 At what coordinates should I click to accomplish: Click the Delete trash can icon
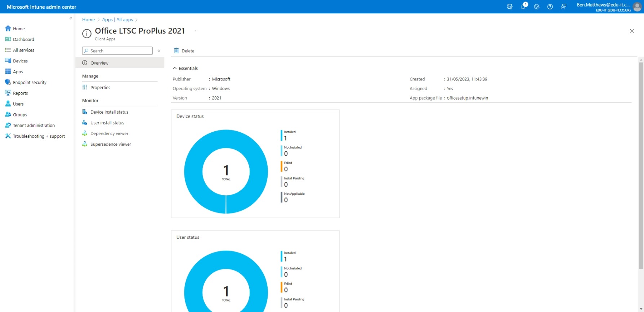(176, 50)
